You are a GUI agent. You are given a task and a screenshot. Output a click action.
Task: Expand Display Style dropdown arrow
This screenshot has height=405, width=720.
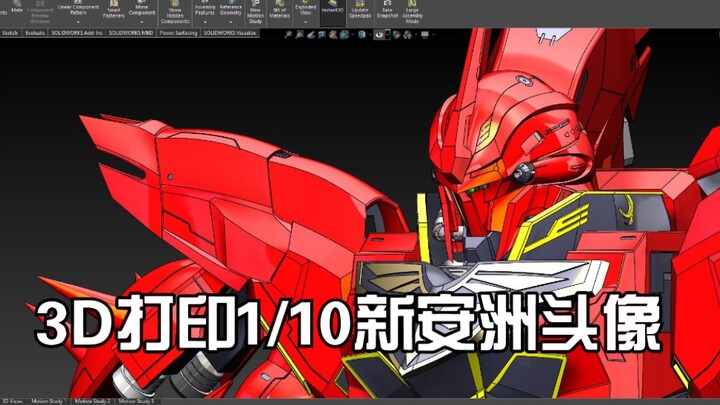(x=370, y=34)
